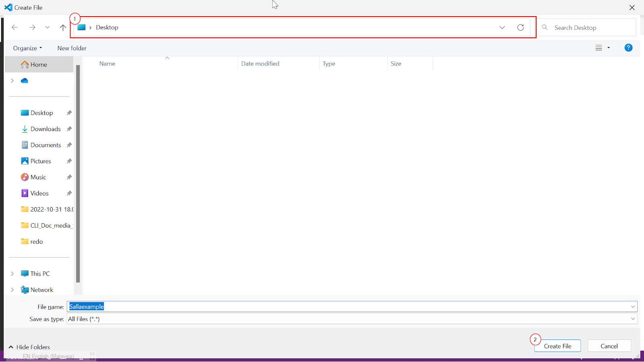Collapse the pane with Hide Folders

coord(29,347)
